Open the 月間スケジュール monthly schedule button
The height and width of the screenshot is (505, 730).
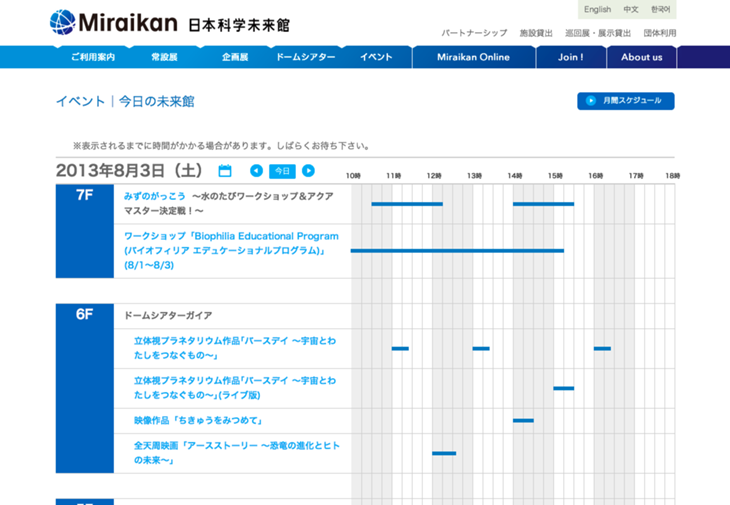pyautogui.click(x=626, y=101)
